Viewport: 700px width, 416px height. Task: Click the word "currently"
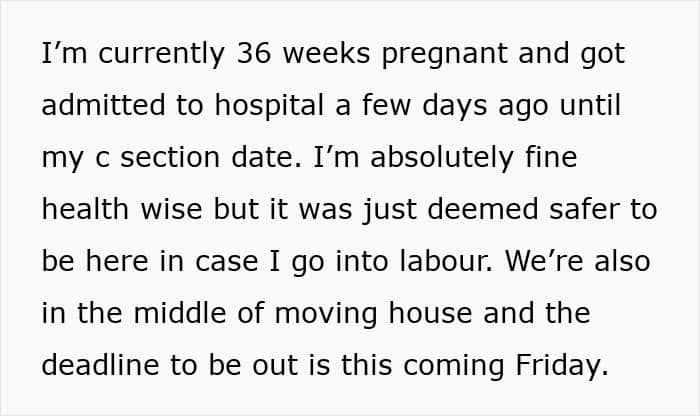(161, 55)
